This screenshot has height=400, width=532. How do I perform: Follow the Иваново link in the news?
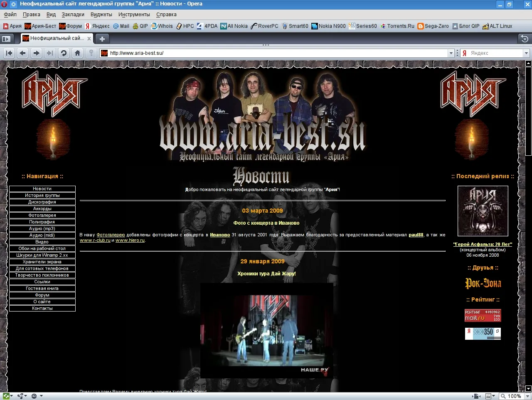point(220,235)
